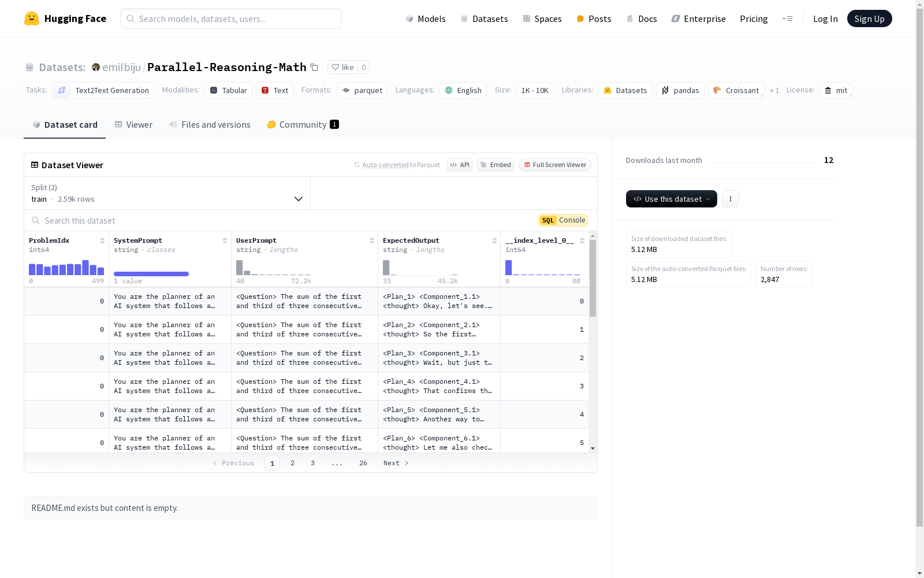Viewport: 924px width, 578px height.
Task: Click the emilbiju user avatar
Action: pos(96,67)
